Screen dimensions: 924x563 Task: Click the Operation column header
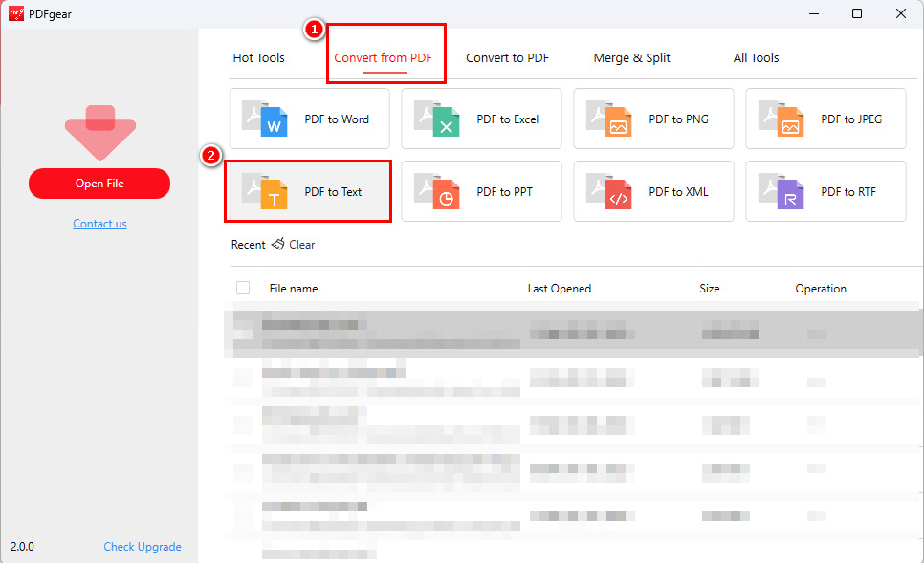821,289
